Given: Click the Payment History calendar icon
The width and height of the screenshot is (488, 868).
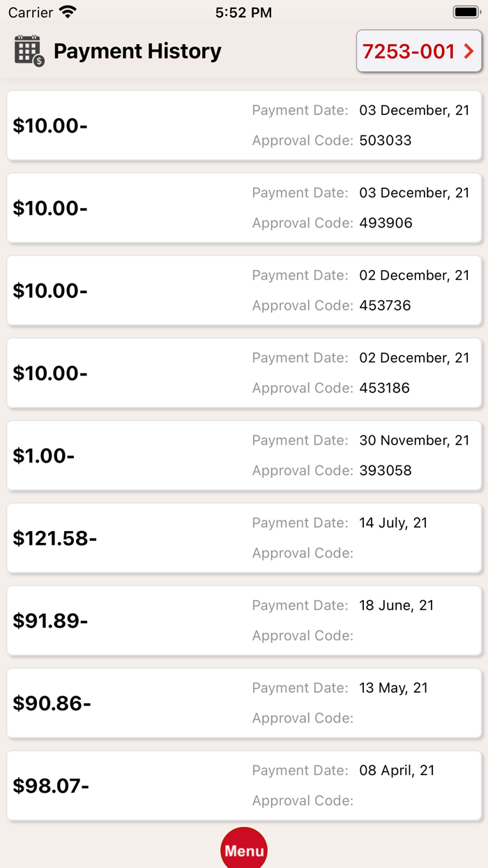Looking at the screenshot, I should click(x=28, y=51).
